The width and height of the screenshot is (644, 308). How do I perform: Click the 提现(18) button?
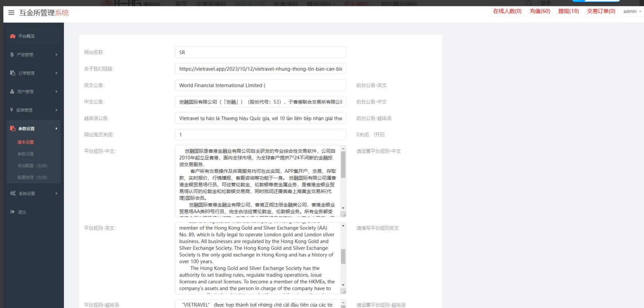point(569,11)
